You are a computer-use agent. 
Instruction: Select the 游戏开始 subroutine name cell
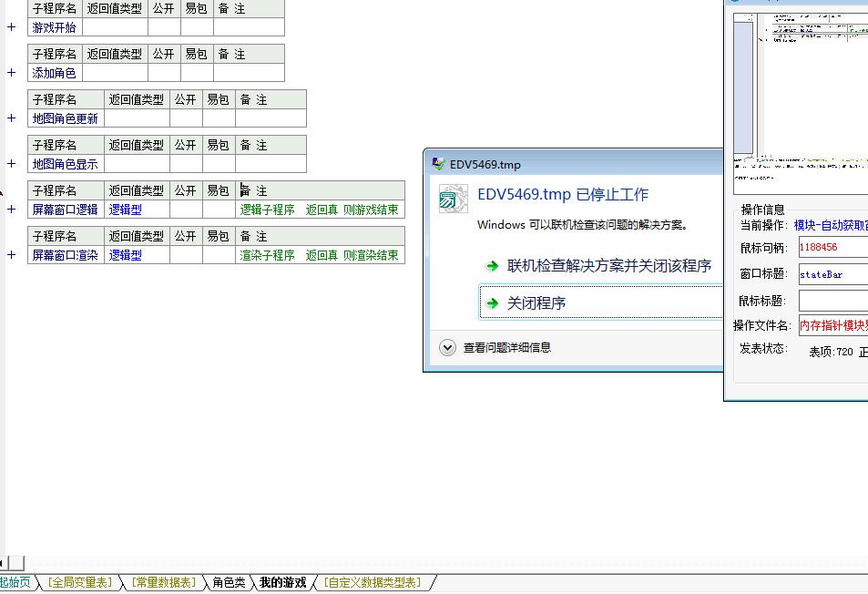pos(55,27)
